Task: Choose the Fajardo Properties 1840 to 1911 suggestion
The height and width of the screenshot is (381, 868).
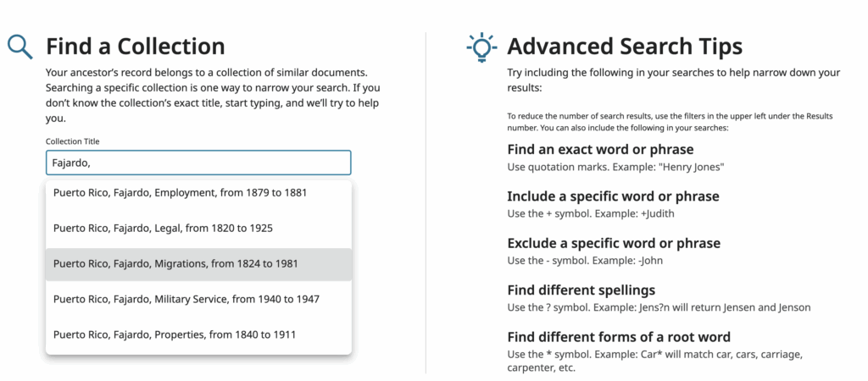Action: (175, 334)
